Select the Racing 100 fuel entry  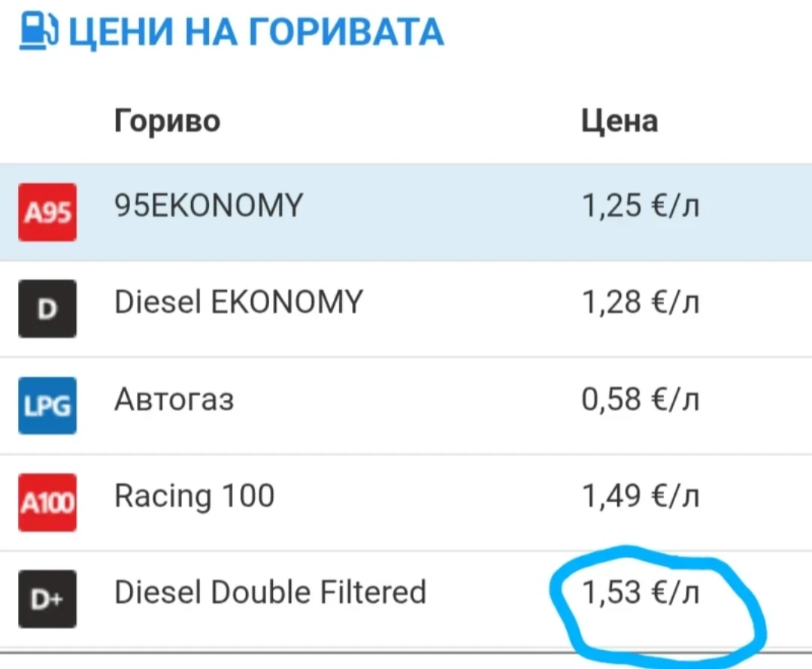pos(194,495)
